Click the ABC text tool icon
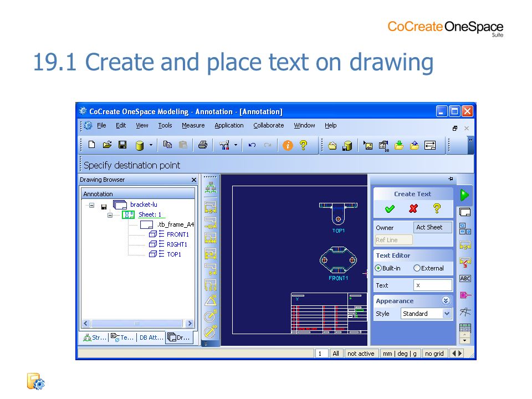Screen dimensions: 532x399 tap(465, 279)
